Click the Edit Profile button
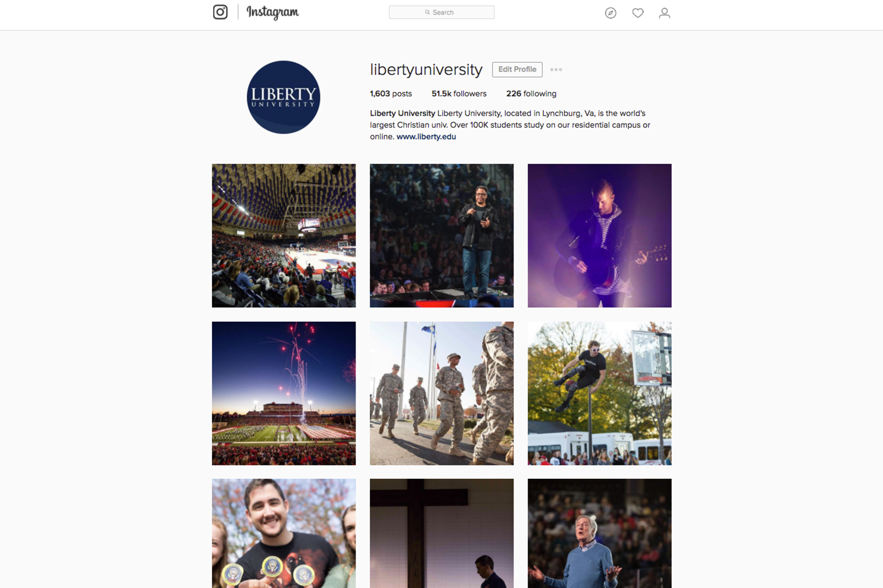883x588 pixels. [517, 70]
